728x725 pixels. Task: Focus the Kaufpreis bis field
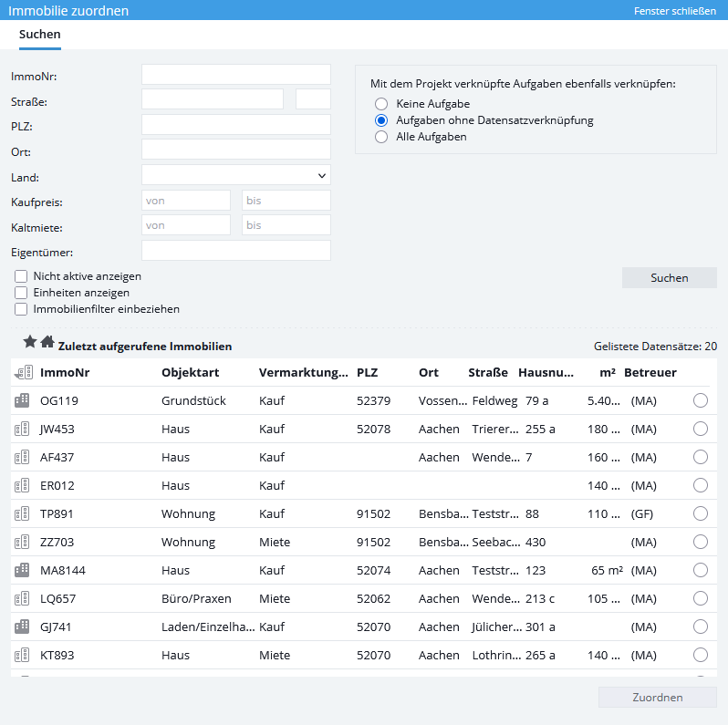(x=286, y=200)
